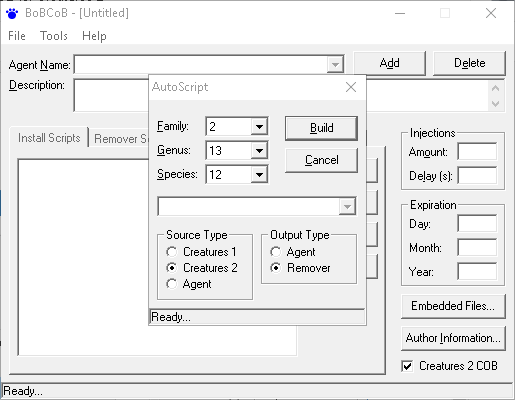
Task: Open the Help menu
Action: (x=94, y=36)
